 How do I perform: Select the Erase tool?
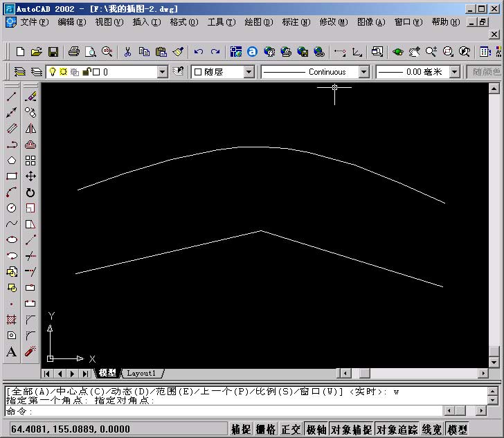30,96
